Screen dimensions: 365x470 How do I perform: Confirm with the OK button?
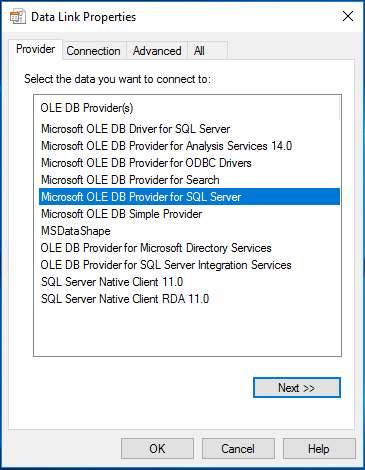(x=157, y=449)
